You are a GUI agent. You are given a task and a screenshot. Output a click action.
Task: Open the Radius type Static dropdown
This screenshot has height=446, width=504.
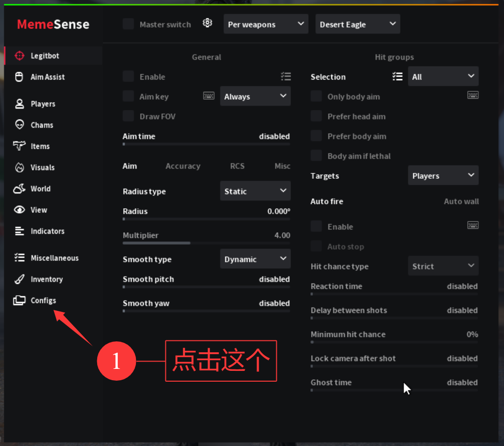255,191
